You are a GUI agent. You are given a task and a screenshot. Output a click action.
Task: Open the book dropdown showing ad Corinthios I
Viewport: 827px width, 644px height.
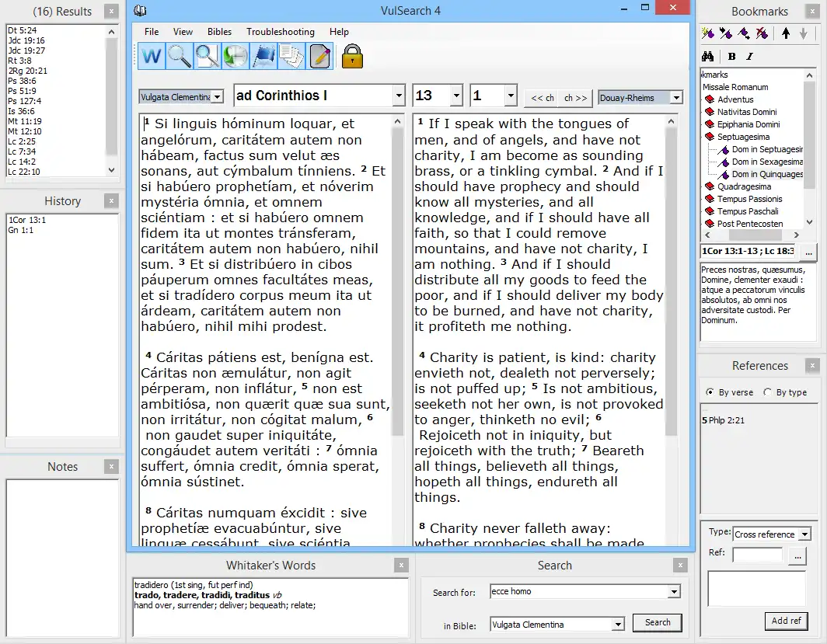399,96
